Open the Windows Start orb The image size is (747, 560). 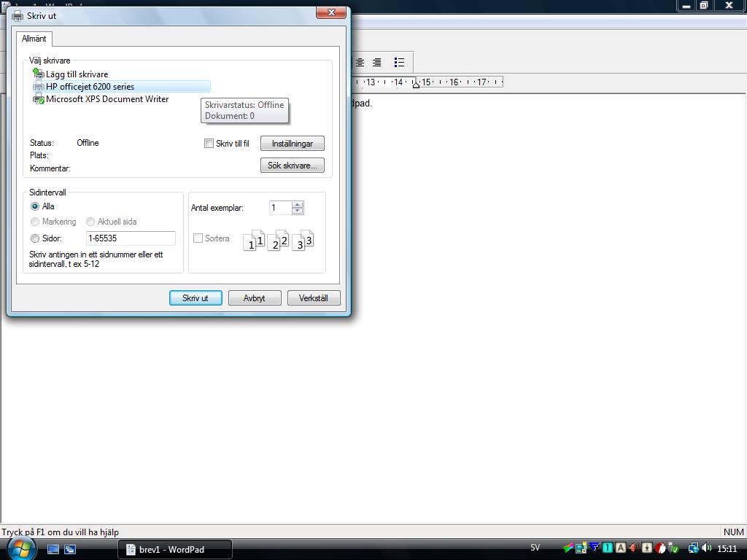[x=20, y=549]
